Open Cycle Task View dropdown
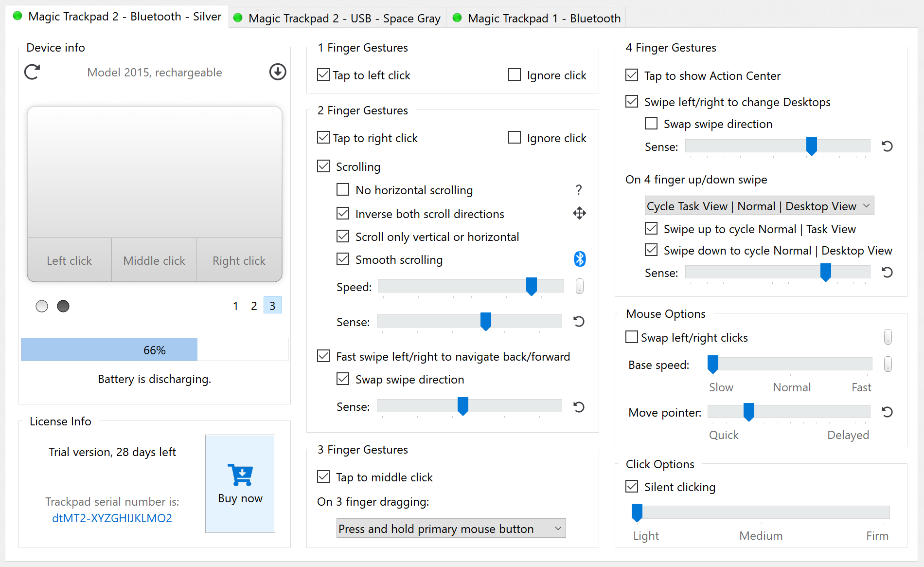Viewport: 924px width, 567px height. (759, 206)
